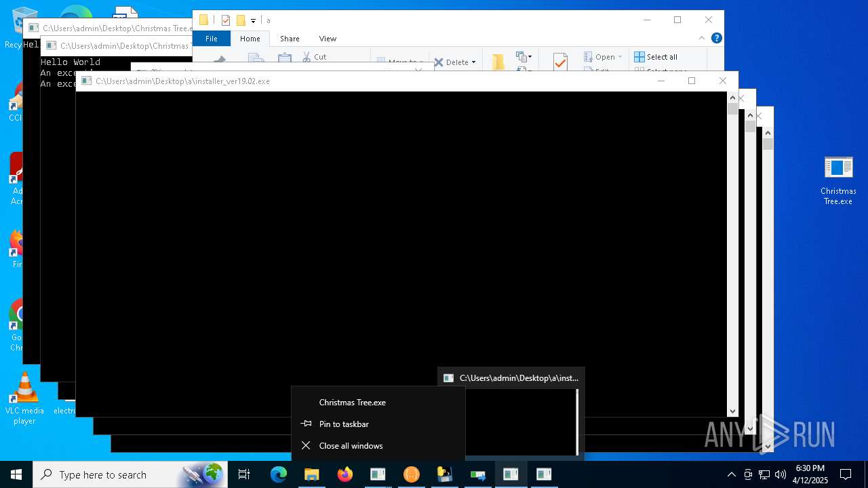
Task: Open the Christmas Tree.exe desktop icon
Action: click(x=838, y=180)
